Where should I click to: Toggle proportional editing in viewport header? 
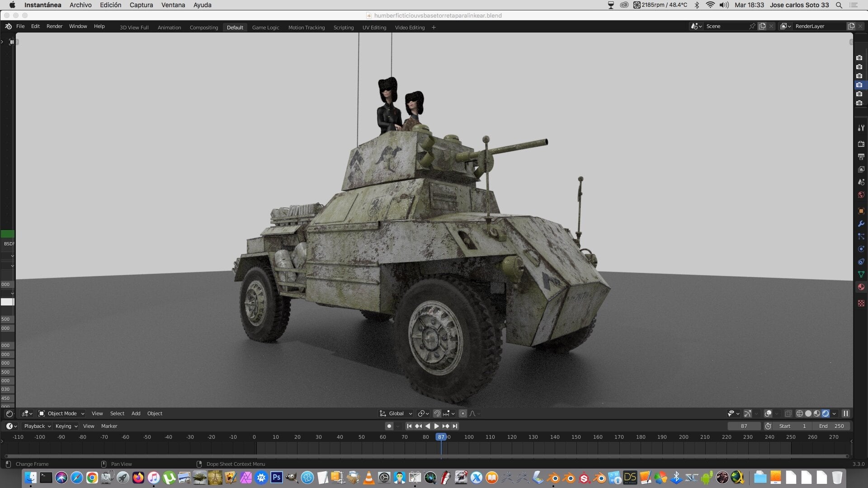pos(462,413)
